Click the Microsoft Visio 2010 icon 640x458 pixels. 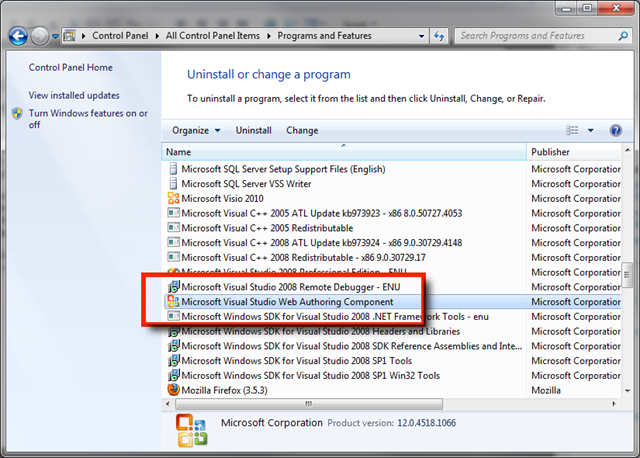173,198
